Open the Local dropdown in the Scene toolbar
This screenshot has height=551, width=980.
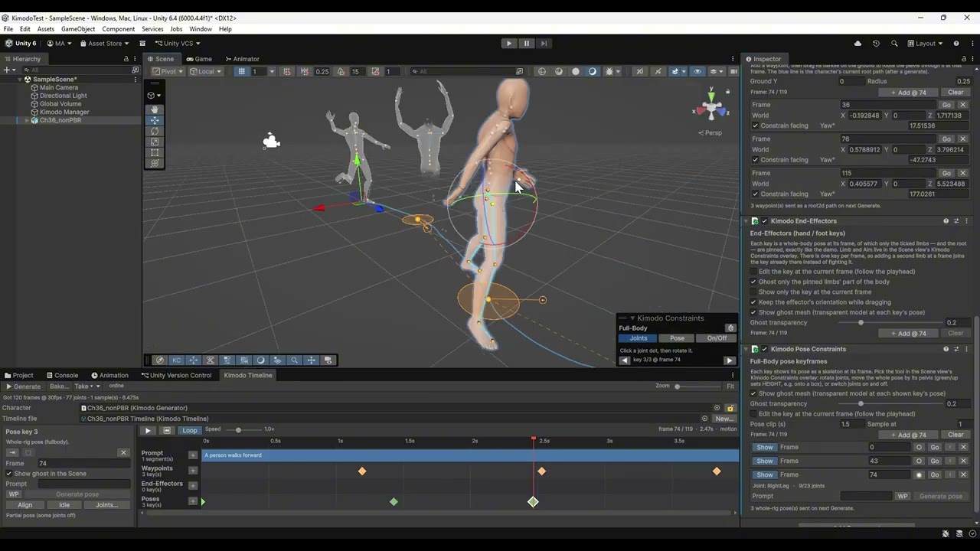(205, 71)
